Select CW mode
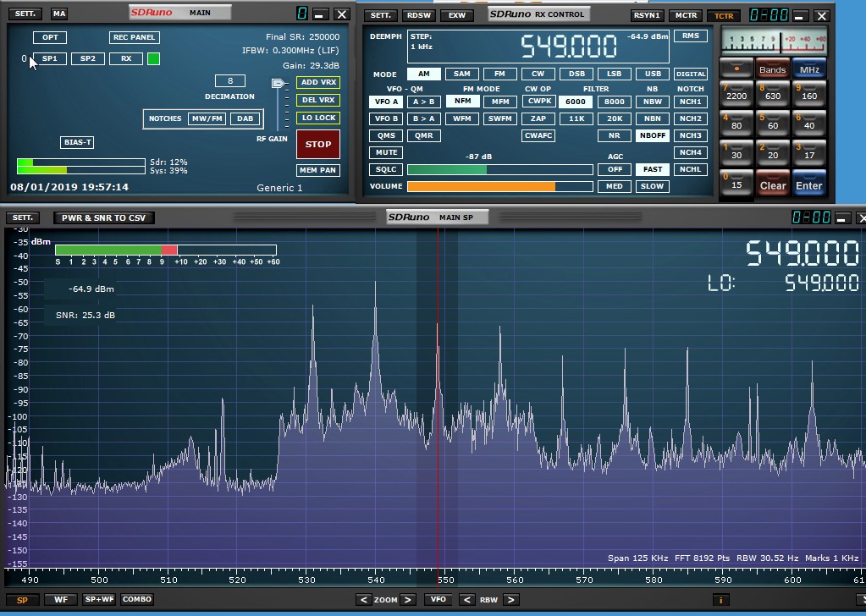 point(538,74)
